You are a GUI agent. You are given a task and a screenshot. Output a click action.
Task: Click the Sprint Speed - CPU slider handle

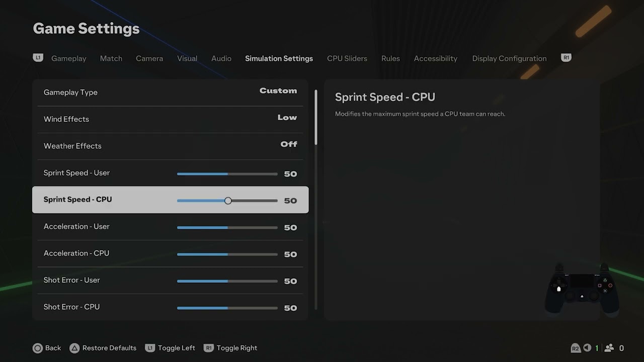pos(228,201)
